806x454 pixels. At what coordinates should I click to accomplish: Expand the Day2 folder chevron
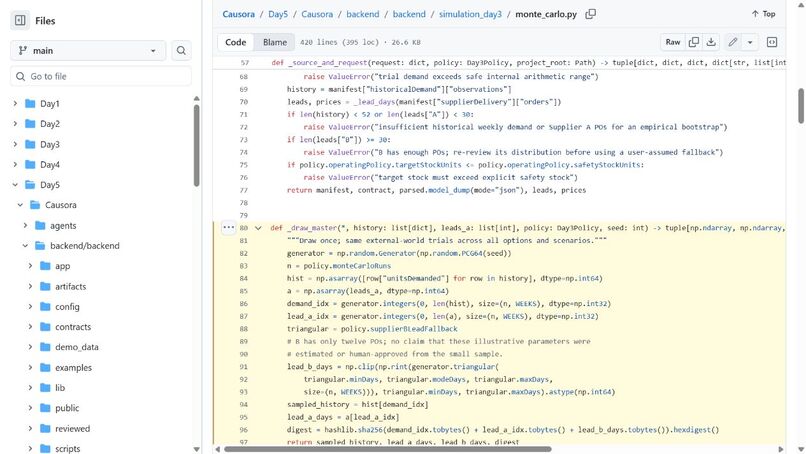15,124
